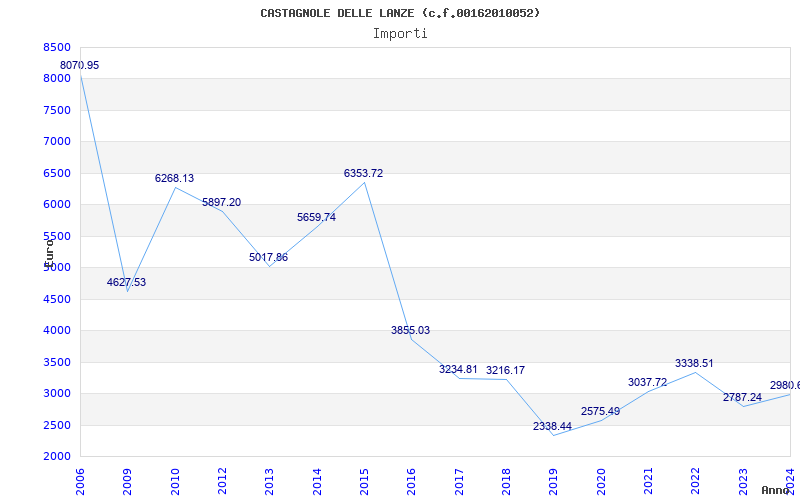This screenshot has height=500, width=800.
Task: Select data label 2575.49
Action: click(x=601, y=411)
